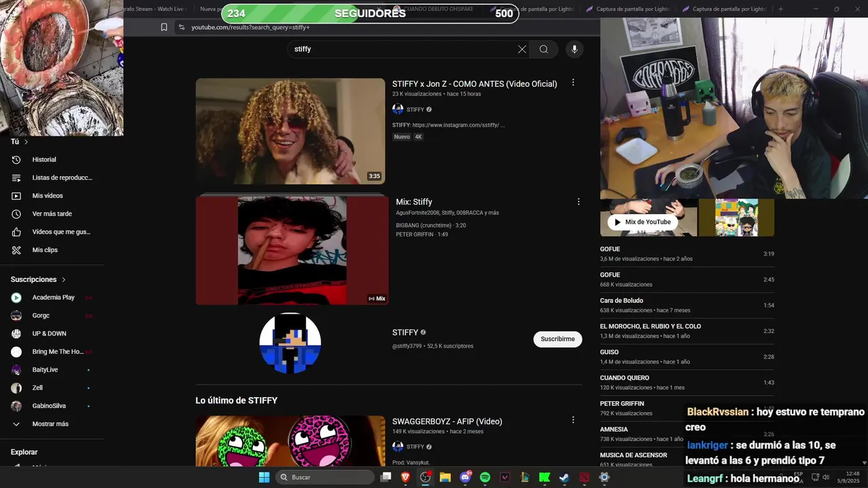Open a new browser tab
Screen dimensions: 868x488
tap(781, 9)
